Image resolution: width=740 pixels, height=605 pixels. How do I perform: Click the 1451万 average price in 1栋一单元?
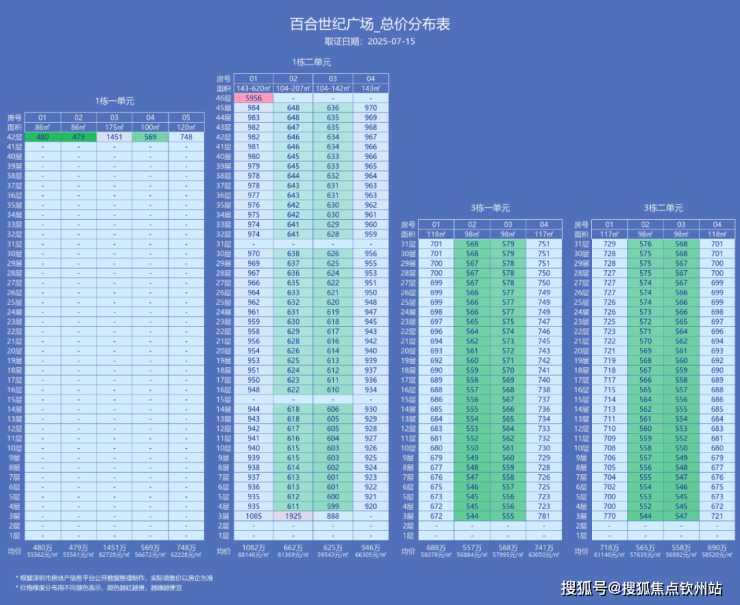point(114,549)
